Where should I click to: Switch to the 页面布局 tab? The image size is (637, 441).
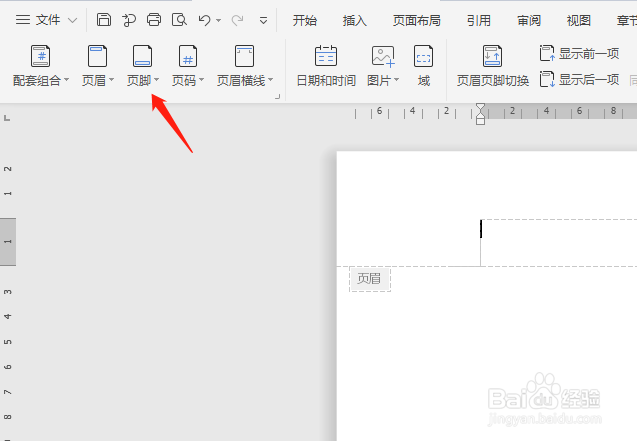coord(416,20)
